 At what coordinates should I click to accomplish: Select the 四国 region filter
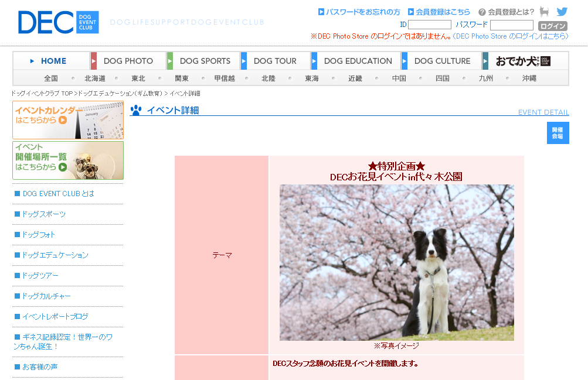(443, 78)
